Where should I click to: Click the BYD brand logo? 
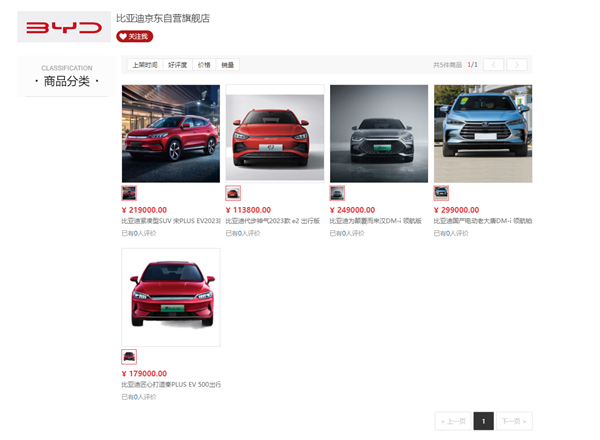click(x=64, y=27)
